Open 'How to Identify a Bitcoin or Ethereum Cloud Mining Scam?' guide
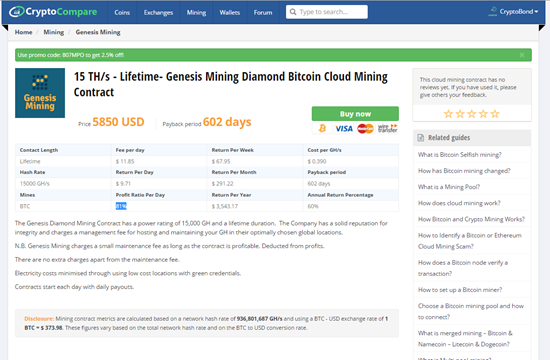The height and width of the screenshot is (360, 550). coord(470,241)
